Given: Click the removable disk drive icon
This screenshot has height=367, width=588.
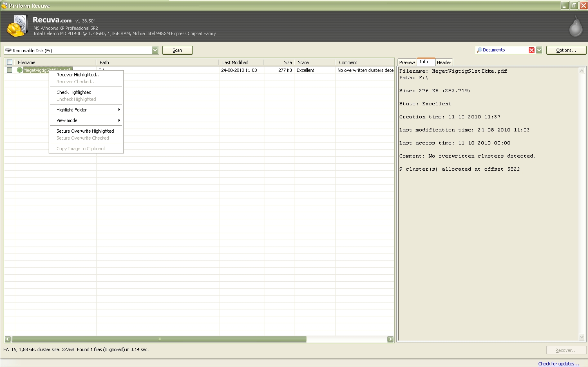Looking at the screenshot, I should [8, 50].
